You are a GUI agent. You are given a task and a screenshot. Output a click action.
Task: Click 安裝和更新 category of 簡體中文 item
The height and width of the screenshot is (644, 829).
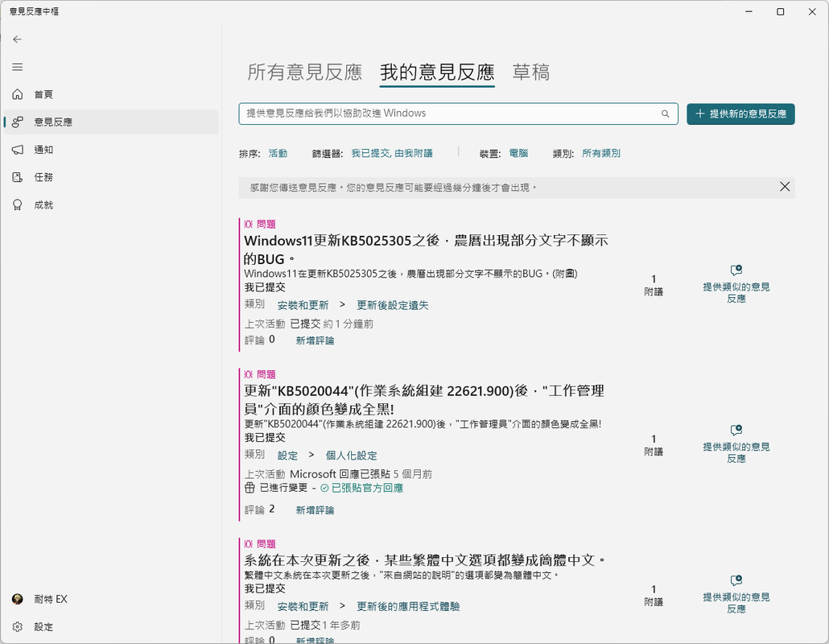coord(303,606)
